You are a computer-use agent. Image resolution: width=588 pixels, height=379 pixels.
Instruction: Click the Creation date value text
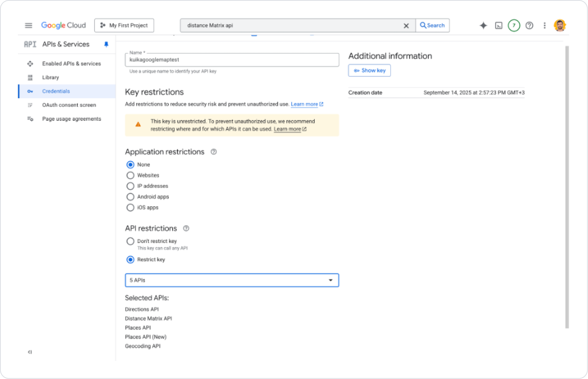click(x=474, y=93)
